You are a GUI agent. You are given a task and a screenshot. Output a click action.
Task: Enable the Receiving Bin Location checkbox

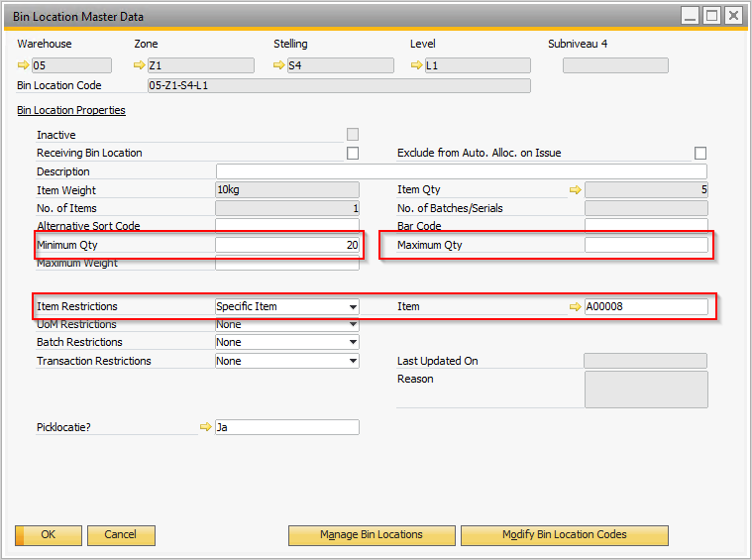(x=353, y=154)
